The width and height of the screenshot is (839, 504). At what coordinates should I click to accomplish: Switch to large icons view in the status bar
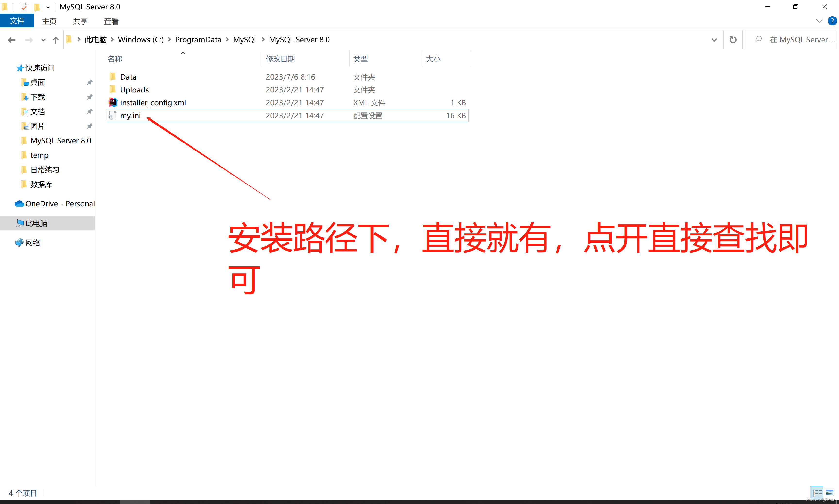(830, 492)
